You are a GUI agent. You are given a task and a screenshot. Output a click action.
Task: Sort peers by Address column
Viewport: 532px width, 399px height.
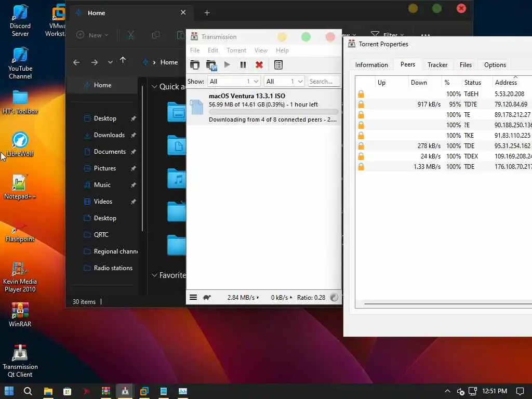tap(512, 83)
